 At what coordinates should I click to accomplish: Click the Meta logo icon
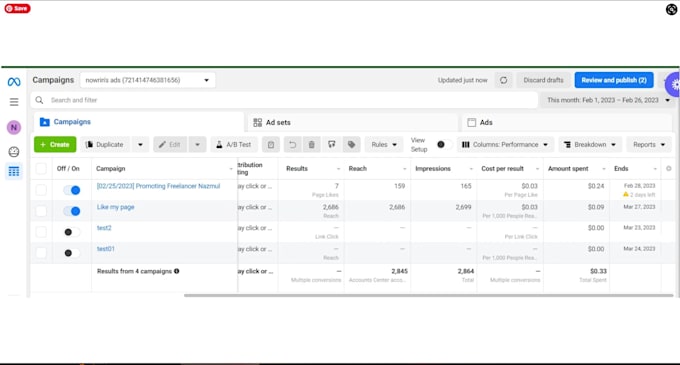pyautogui.click(x=14, y=81)
